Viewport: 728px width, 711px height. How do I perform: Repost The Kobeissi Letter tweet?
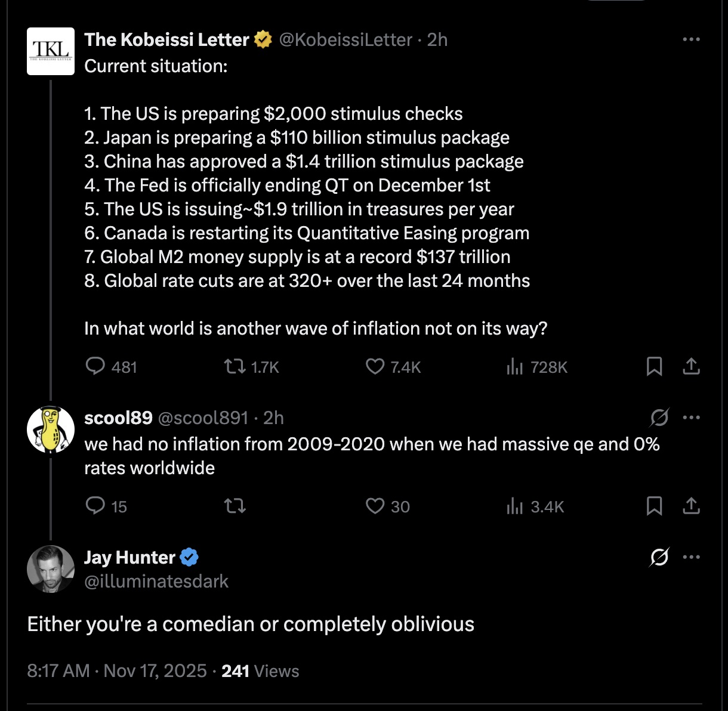pos(235,366)
